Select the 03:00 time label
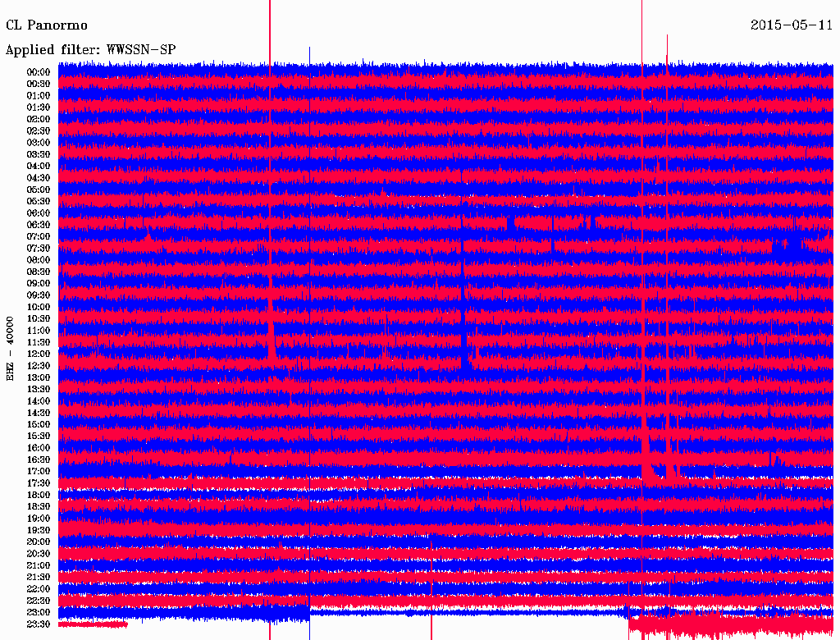This screenshot has width=840, height=640. (39, 143)
